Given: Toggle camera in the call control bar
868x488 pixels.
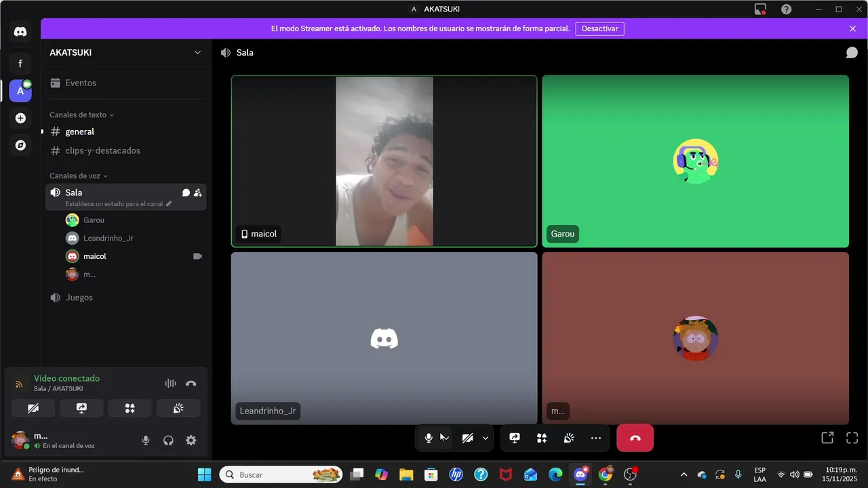Looking at the screenshot, I should (467, 438).
